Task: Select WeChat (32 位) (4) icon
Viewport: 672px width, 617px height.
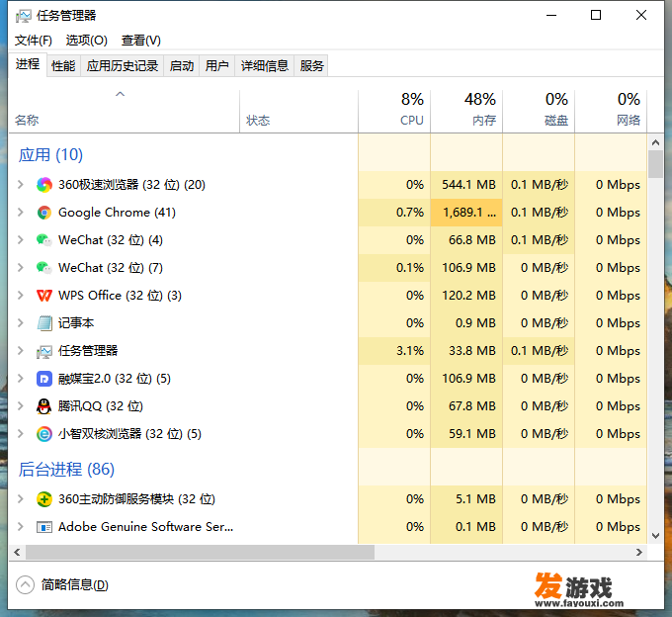Action: [x=44, y=240]
